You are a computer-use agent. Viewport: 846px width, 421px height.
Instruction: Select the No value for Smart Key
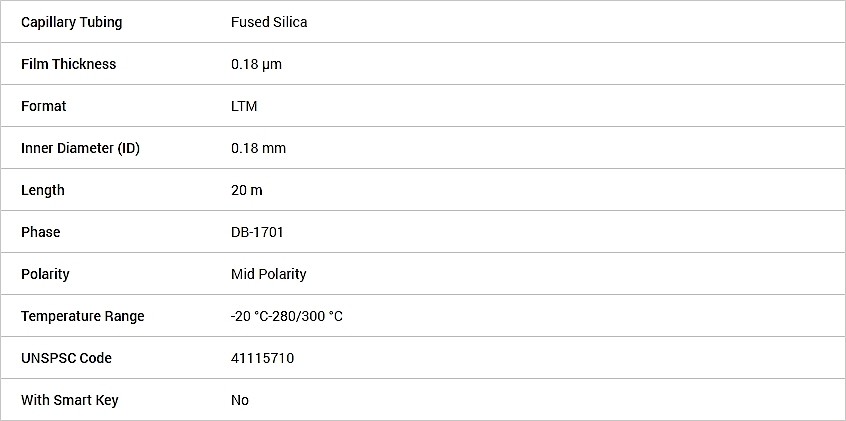(240, 400)
